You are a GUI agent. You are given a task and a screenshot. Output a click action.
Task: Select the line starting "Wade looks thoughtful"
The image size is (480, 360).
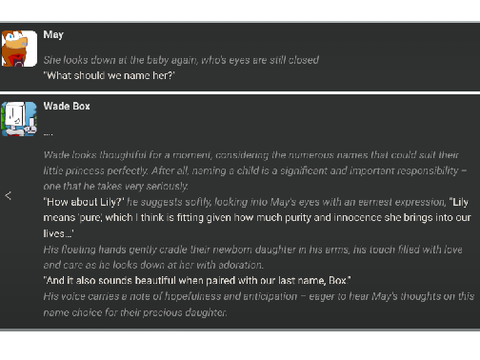pyautogui.click(x=251, y=155)
